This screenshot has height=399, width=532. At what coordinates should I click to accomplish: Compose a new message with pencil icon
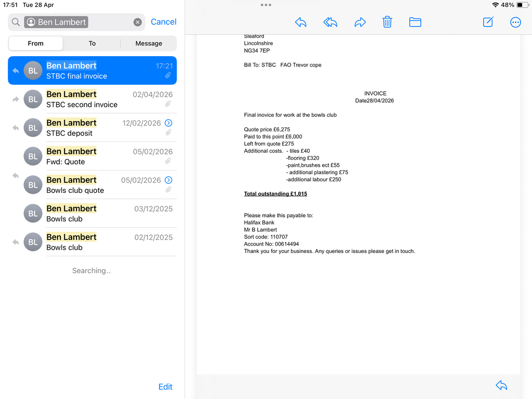tap(488, 22)
